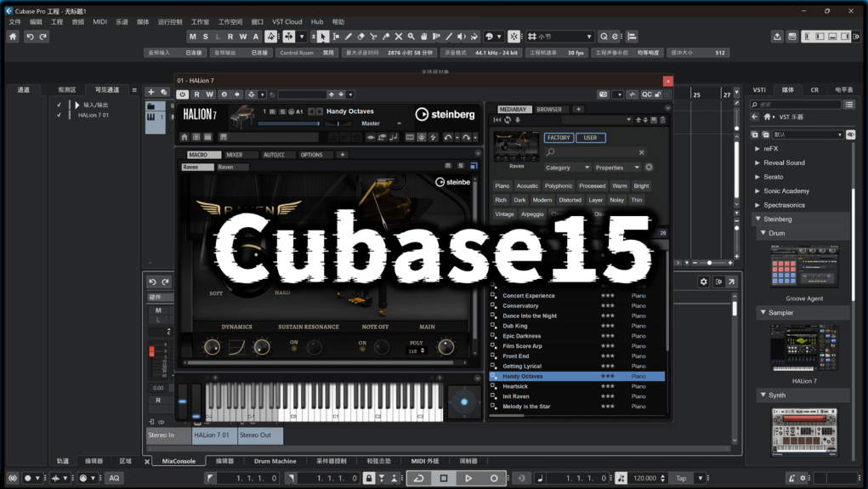Open MixConsole settings gear icon
868x489 pixels.
coord(704,281)
